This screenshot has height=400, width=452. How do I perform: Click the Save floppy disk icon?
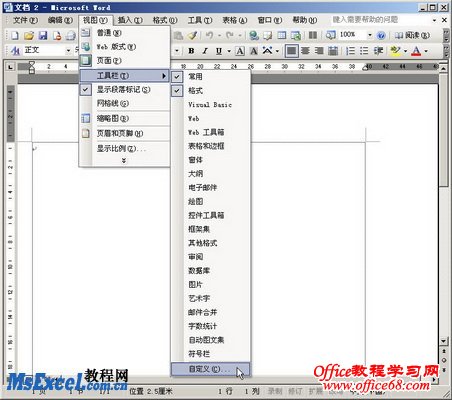click(x=43, y=35)
